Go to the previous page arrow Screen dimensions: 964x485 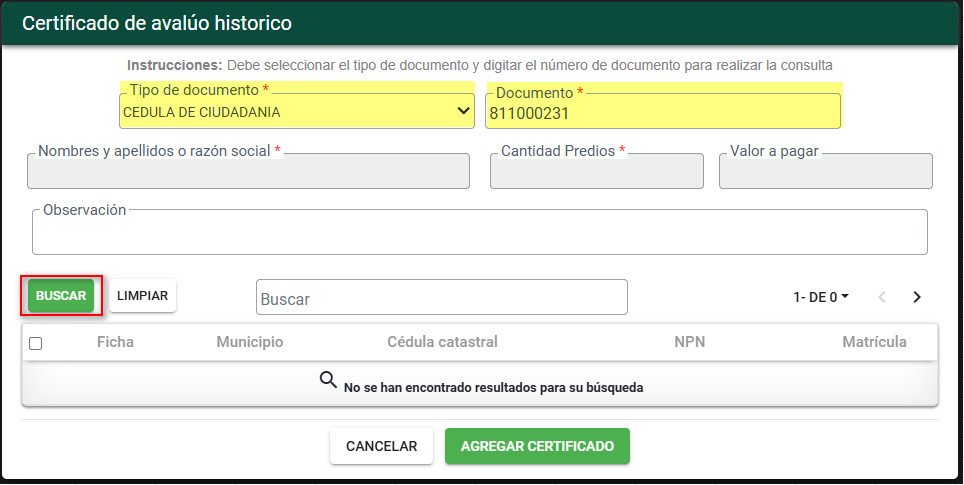(882, 298)
